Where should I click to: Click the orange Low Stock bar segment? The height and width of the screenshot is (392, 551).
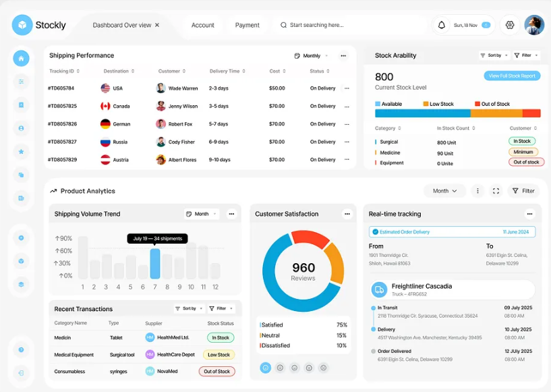pos(496,113)
